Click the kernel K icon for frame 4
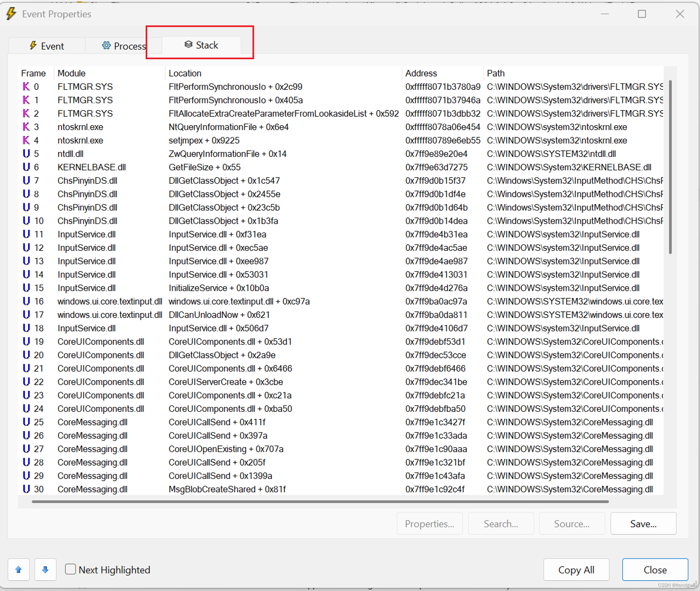 pos(26,140)
